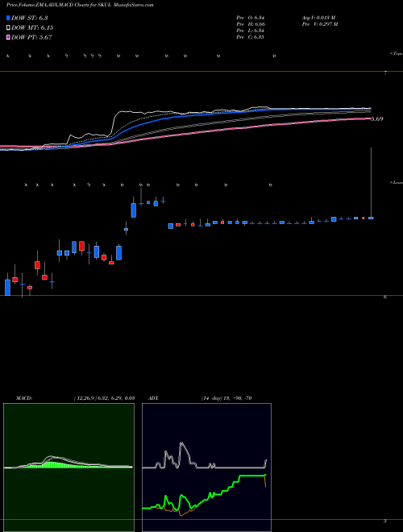Click the green MACD histogram panel
The height and width of the screenshot is (532, 403).
click(69, 468)
